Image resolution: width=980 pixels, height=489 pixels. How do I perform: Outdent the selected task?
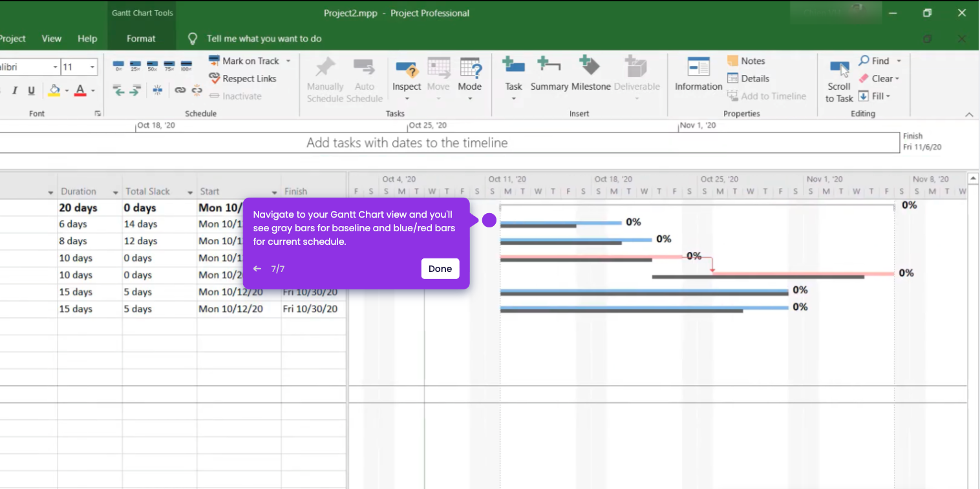(x=118, y=90)
